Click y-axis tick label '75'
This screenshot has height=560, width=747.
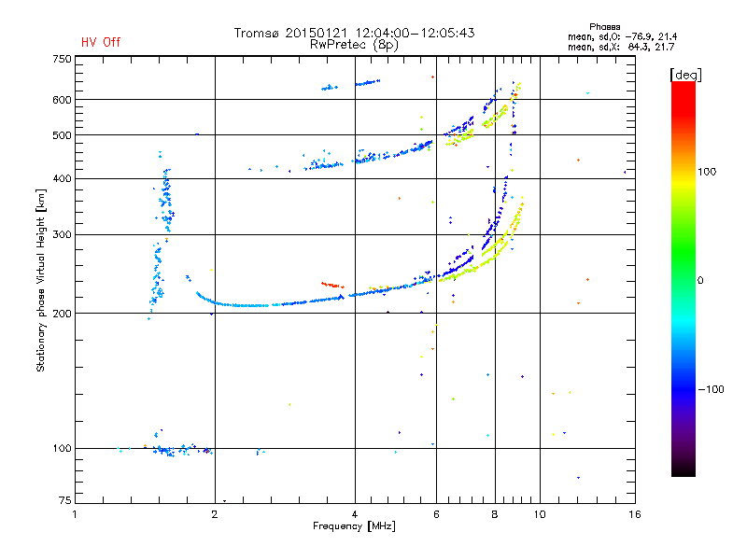pyautogui.click(x=64, y=500)
